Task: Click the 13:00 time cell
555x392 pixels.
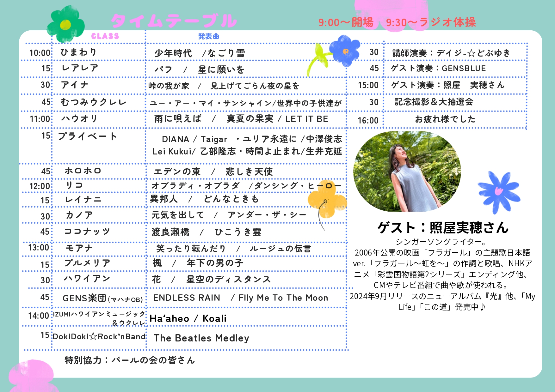Action: click(39, 247)
